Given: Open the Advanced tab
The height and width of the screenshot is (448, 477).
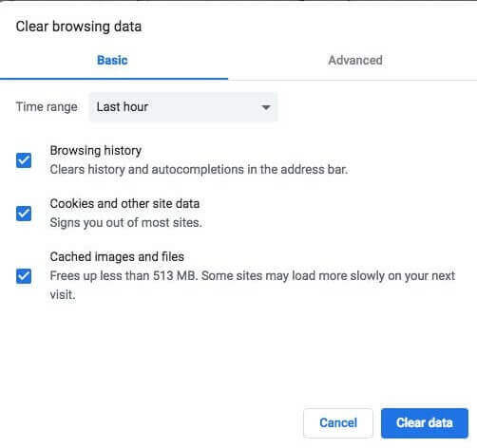Looking at the screenshot, I should [355, 60].
